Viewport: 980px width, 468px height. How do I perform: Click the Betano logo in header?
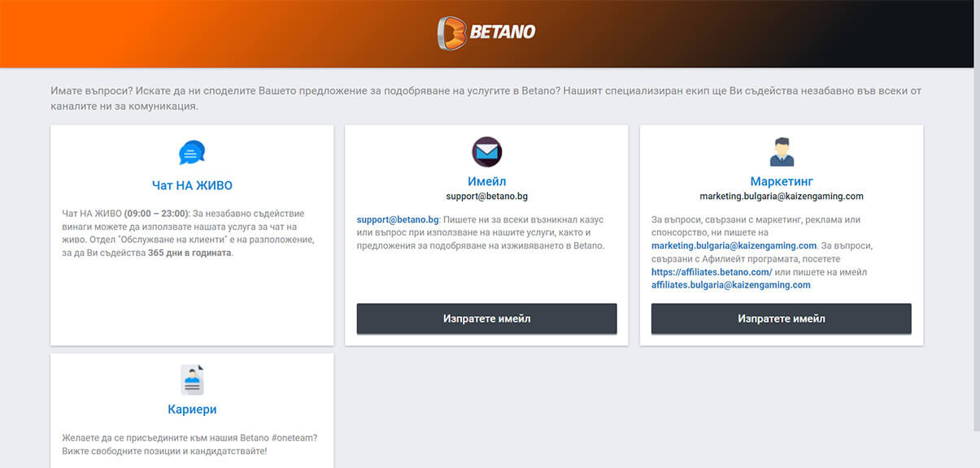point(486,32)
